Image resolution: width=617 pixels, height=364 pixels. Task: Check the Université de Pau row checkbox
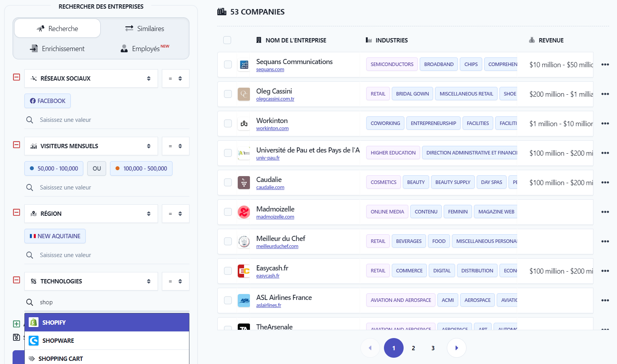(228, 153)
